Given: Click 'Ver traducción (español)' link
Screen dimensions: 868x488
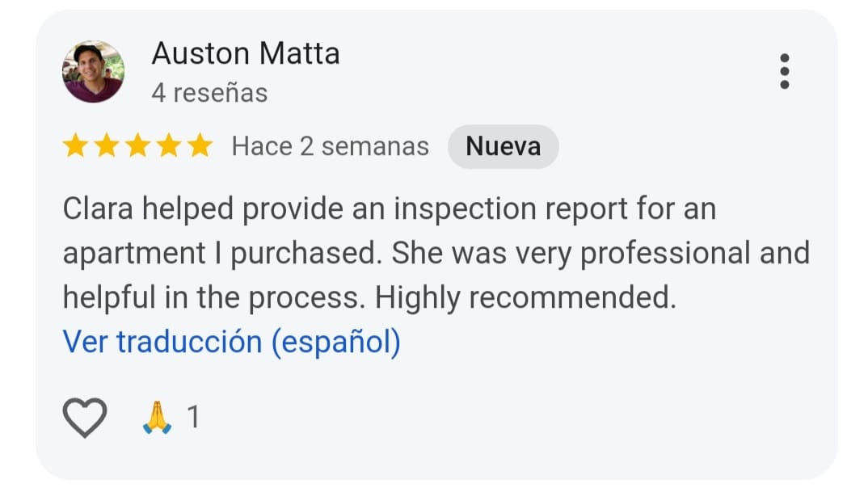Looking at the screenshot, I should click(233, 342).
